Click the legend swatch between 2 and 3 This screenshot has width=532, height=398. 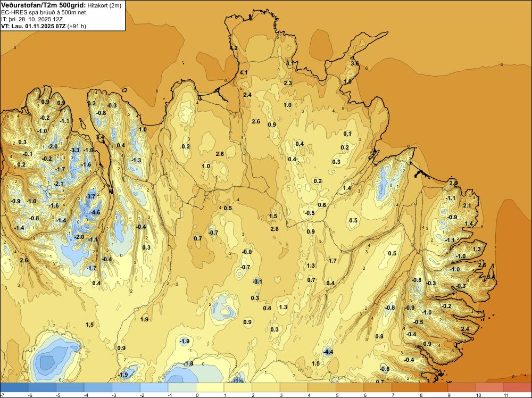coord(265,387)
